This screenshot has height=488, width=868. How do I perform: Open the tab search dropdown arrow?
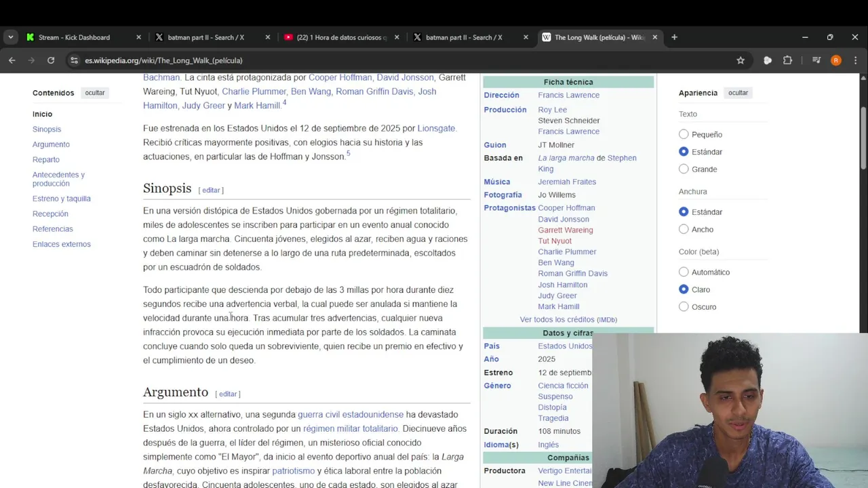click(10, 37)
